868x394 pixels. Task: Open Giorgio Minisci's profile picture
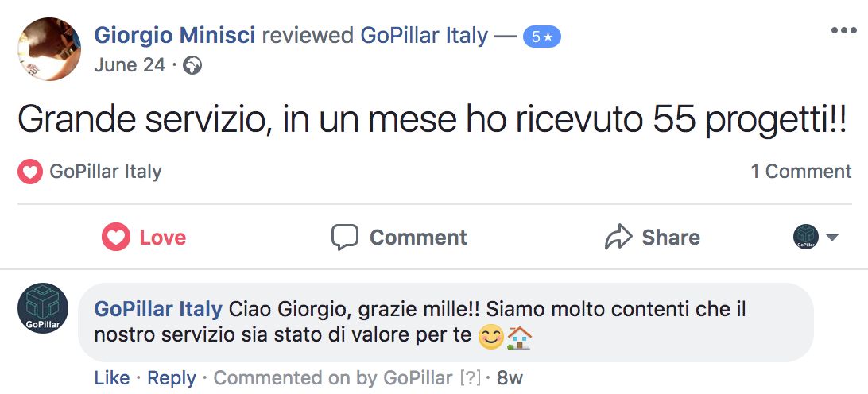pyautogui.click(x=51, y=49)
